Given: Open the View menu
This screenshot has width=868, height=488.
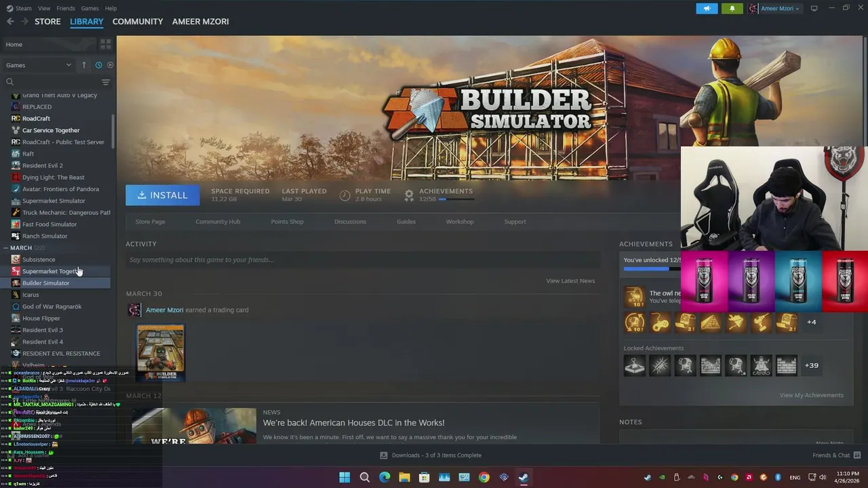Looking at the screenshot, I should (44, 8).
